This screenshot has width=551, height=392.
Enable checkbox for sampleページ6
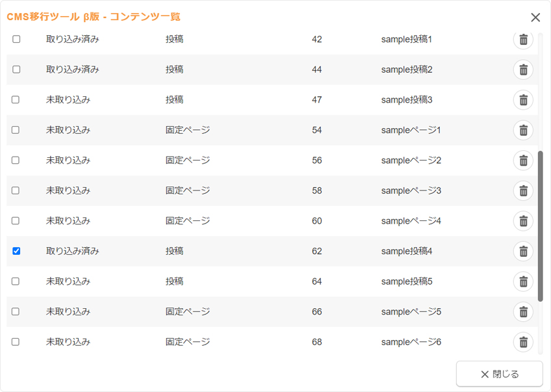point(16,342)
